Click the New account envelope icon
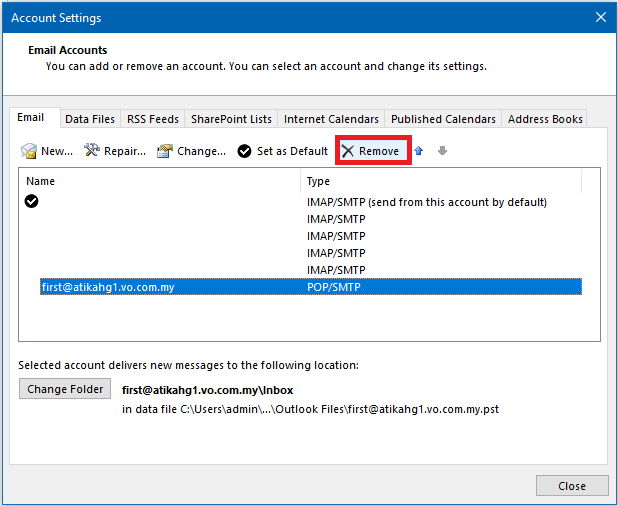 [x=30, y=151]
